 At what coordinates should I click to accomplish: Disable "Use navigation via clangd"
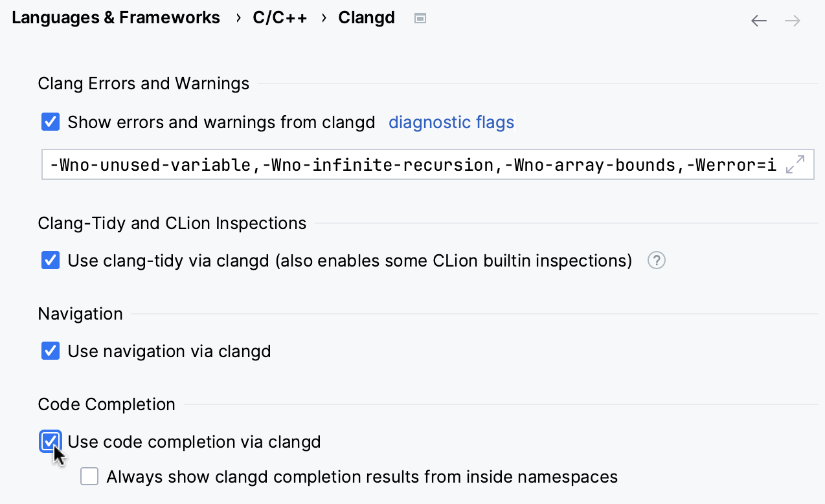coord(50,351)
